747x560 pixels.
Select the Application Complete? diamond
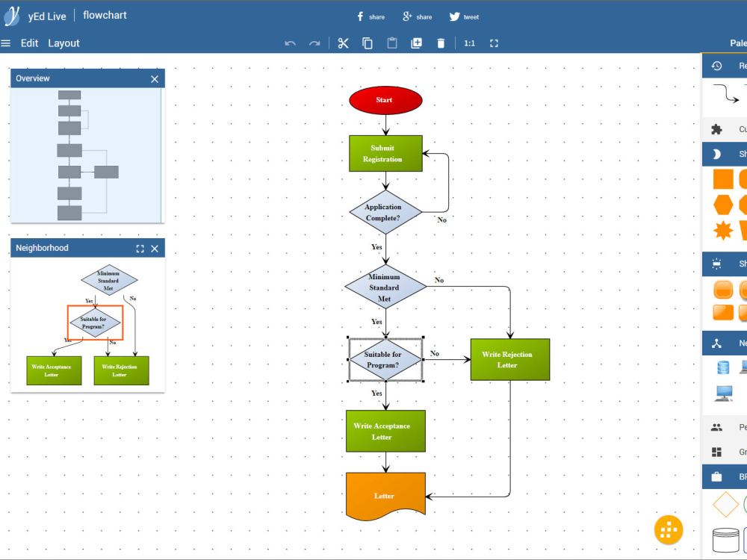pyautogui.click(x=385, y=212)
